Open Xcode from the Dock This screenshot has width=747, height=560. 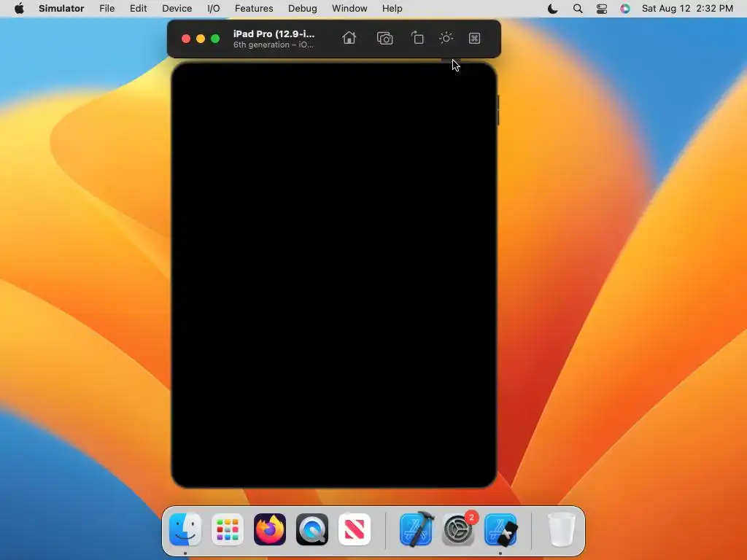coord(417,529)
